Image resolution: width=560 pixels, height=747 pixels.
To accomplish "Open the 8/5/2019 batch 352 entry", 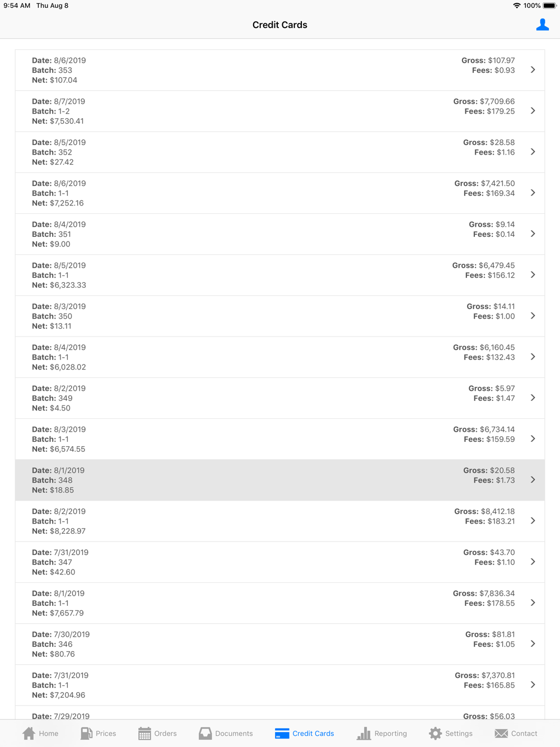I will tap(280, 152).
